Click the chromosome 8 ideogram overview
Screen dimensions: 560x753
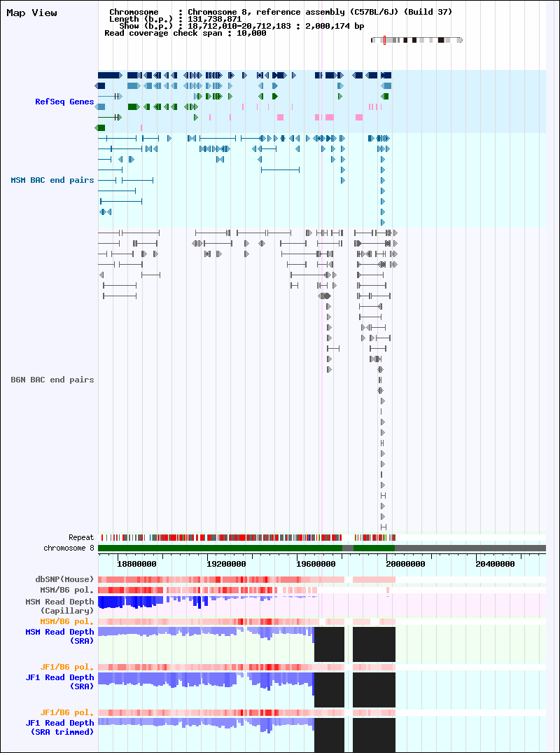(x=416, y=41)
